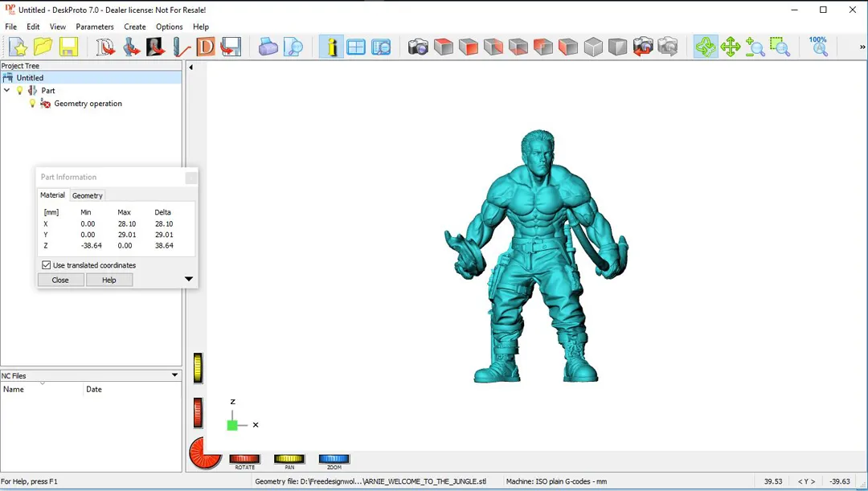Click Close in Part Information
The width and height of the screenshot is (868, 491).
coord(60,280)
